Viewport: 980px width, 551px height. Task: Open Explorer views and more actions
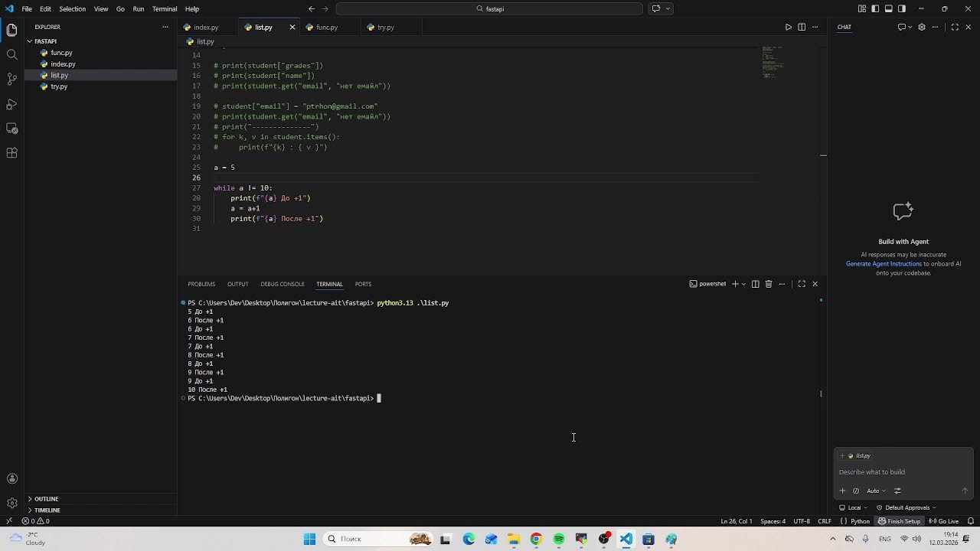165,27
